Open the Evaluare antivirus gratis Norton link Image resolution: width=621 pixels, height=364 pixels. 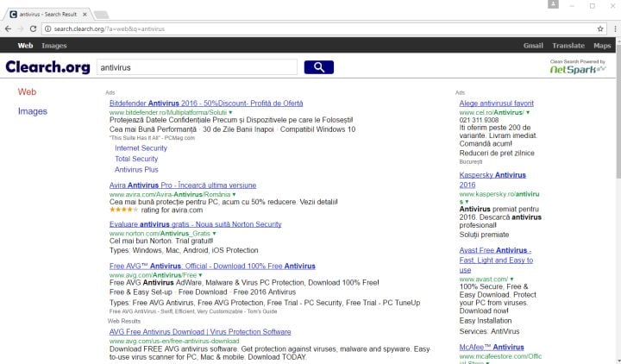pos(195,224)
